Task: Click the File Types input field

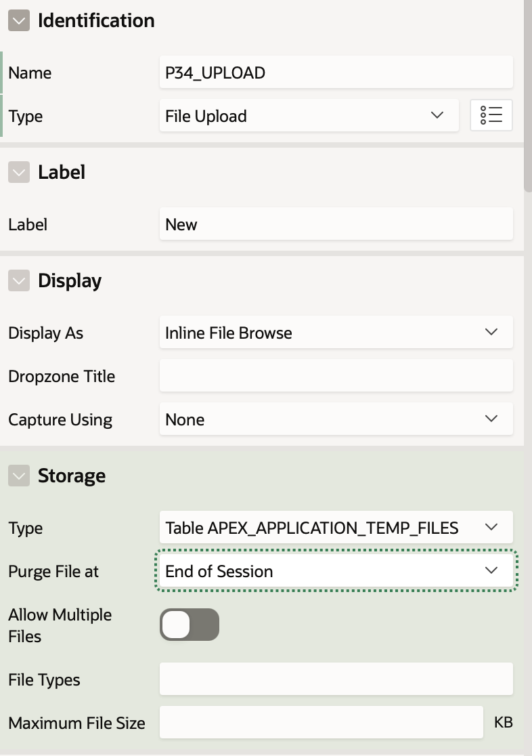Action: (x=336, y=679)
